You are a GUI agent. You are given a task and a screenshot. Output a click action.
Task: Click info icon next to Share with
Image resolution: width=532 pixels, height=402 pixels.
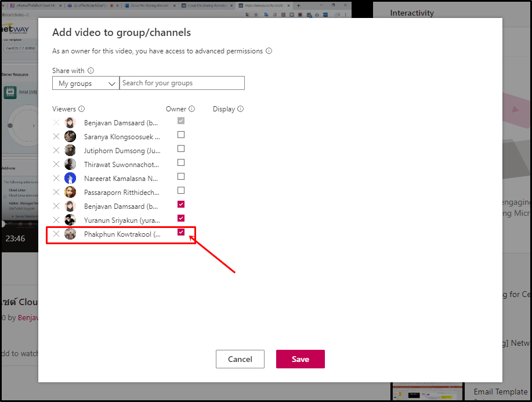coord(91,71)
